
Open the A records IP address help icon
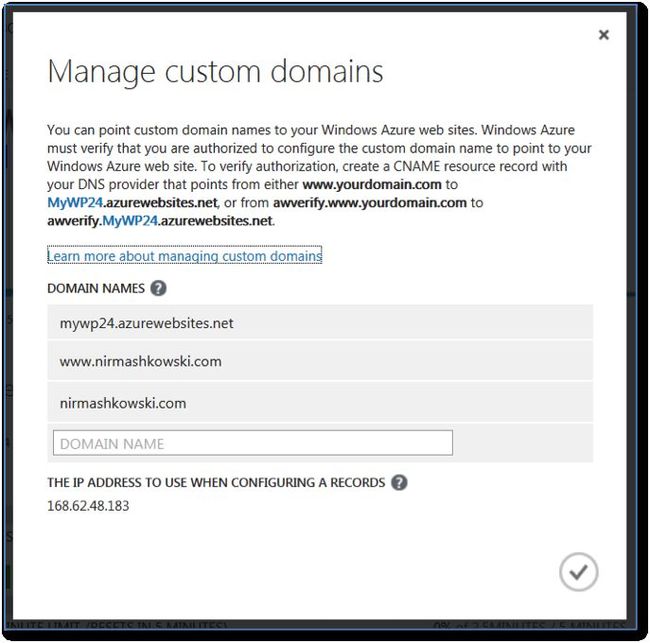(399, 482)
